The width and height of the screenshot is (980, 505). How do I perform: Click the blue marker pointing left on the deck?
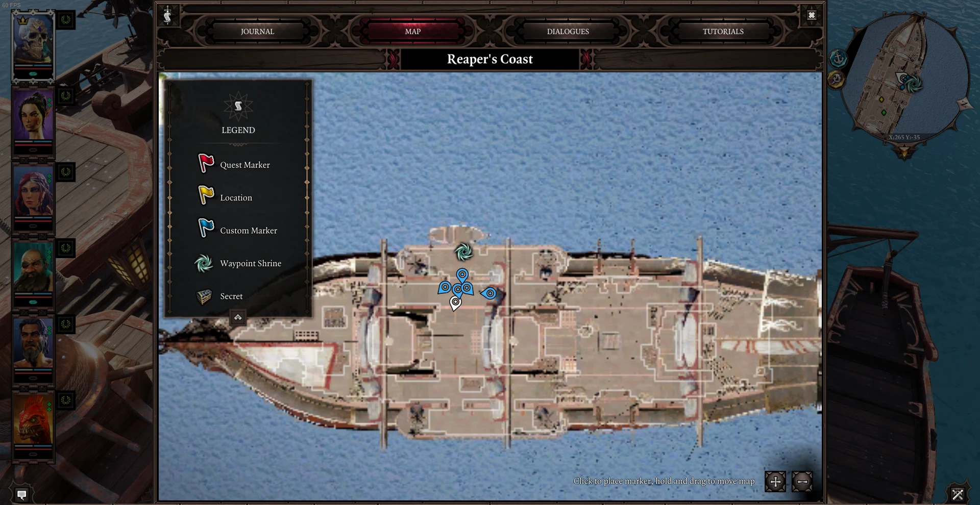(x=488, y=293)
